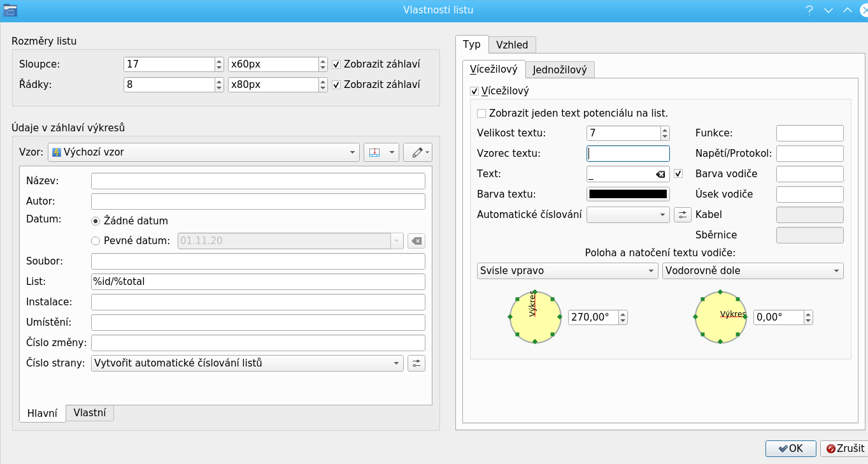Open the Výchozí vzor template dropdown
868x464 pixels.
coord(203,152)
